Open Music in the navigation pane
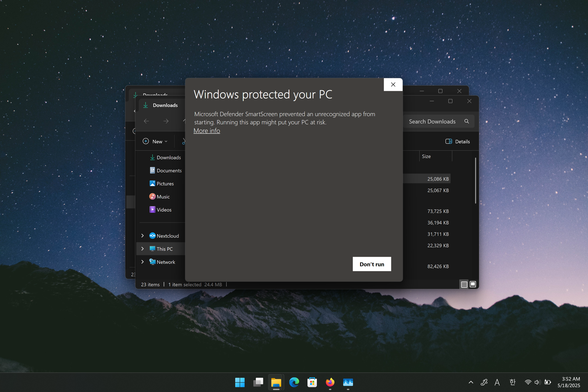Screen dimensions: 588x392 click(160, 197)
